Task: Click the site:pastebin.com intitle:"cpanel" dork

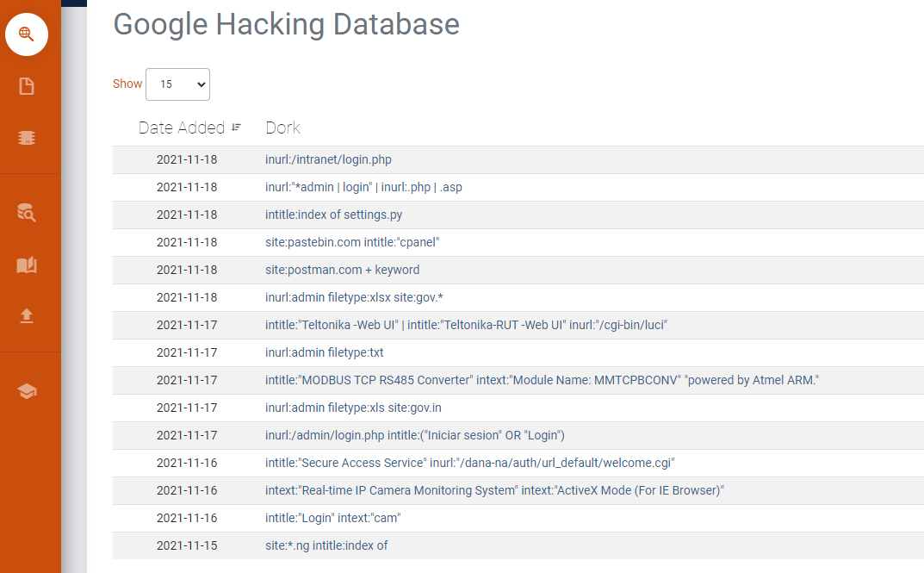Action: tap(351, 242)
